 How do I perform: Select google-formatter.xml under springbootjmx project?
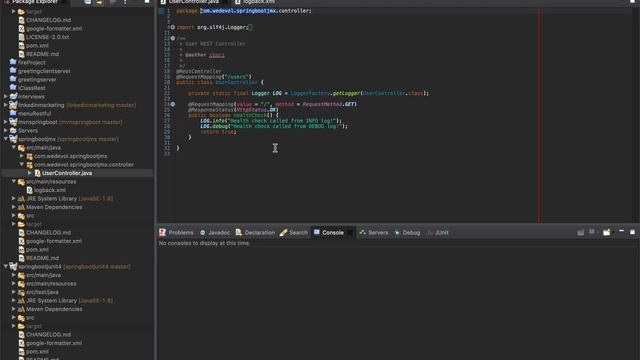54,241
